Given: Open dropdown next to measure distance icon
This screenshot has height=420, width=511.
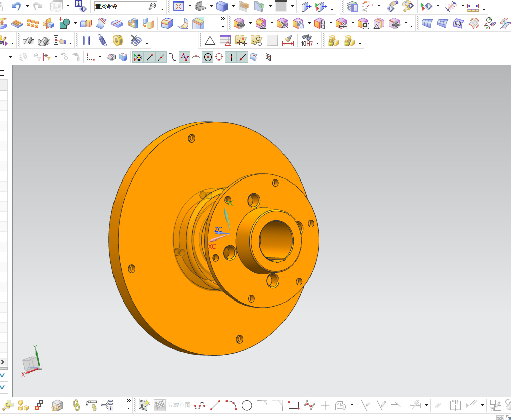Looking at the screenshot, I should pos(484,9).
